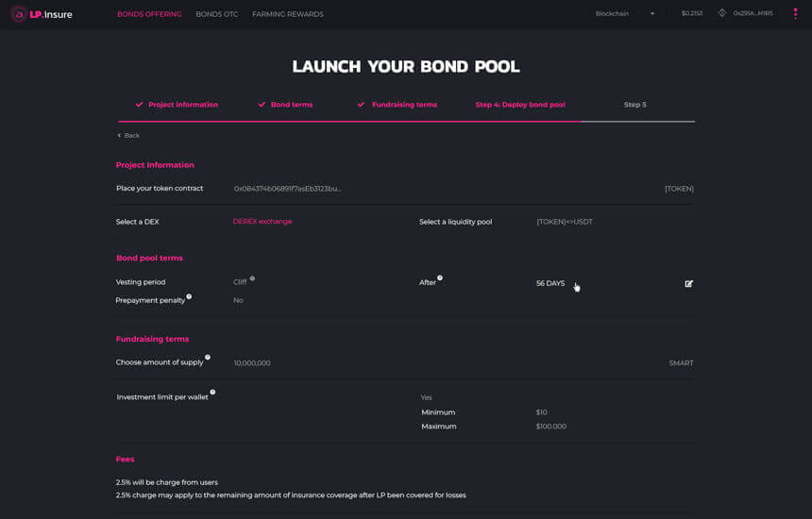
Task: Click the Project Information section heading
Action: point(155,165)
